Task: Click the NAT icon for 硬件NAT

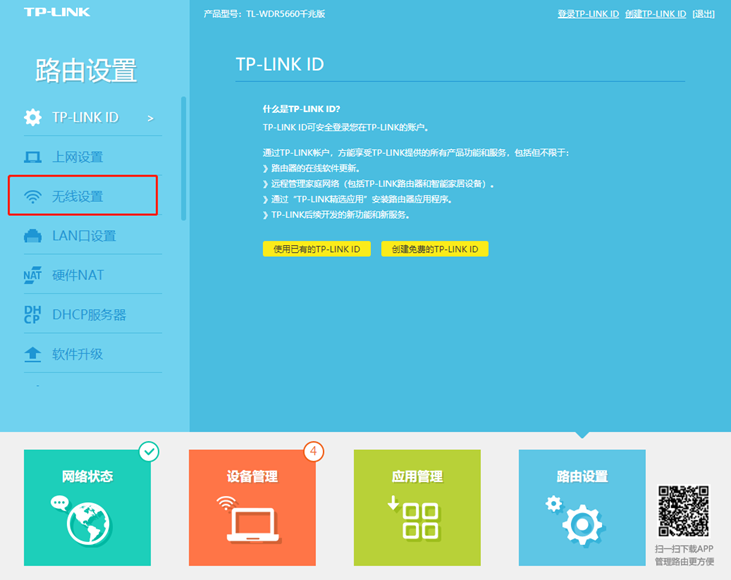Action: 33,275
